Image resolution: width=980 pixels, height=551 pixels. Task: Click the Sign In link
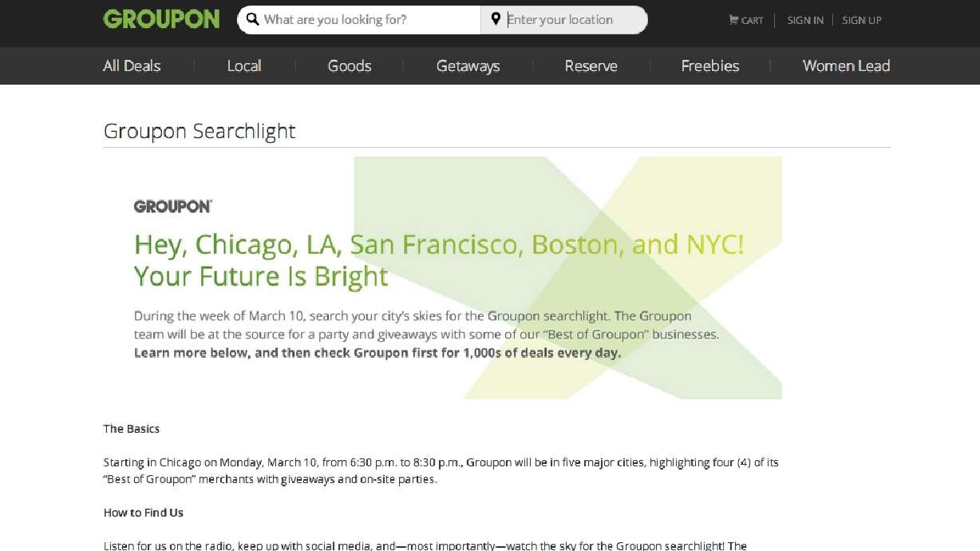[804, 20]
